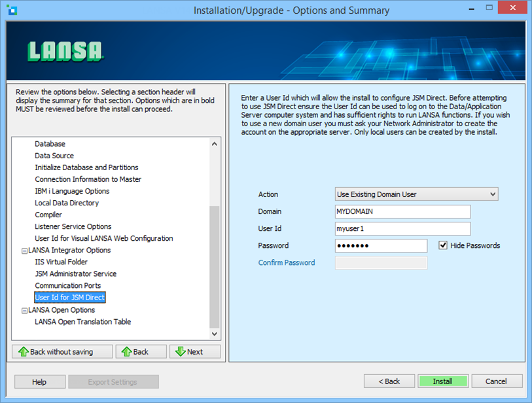Collapse the LANSA Integrator Options section

[x=24, y=251]
